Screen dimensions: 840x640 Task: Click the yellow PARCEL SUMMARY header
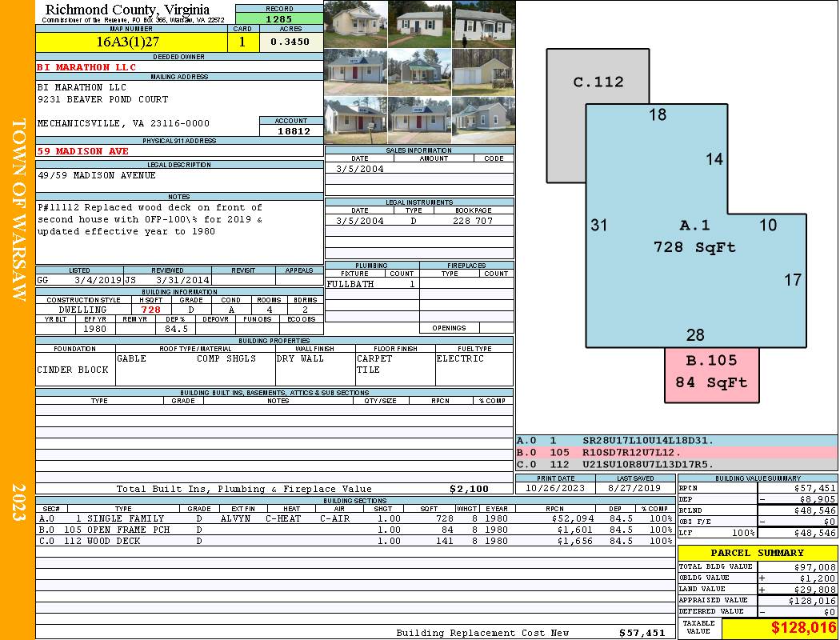point(757,553)
